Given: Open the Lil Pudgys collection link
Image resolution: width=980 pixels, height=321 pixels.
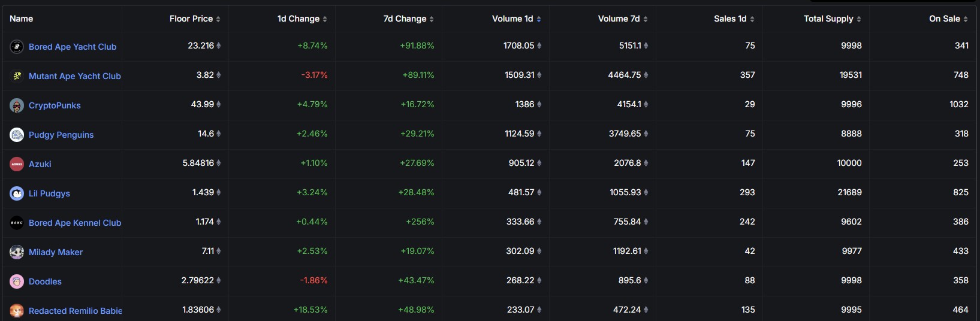Looking at the screenshot, I should click(49, 193).
